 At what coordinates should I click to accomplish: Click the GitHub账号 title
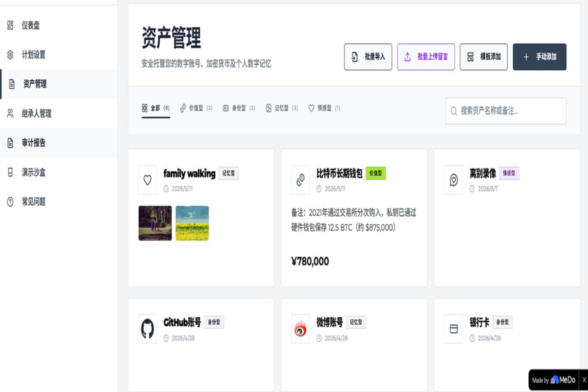(x=182, y=322)
